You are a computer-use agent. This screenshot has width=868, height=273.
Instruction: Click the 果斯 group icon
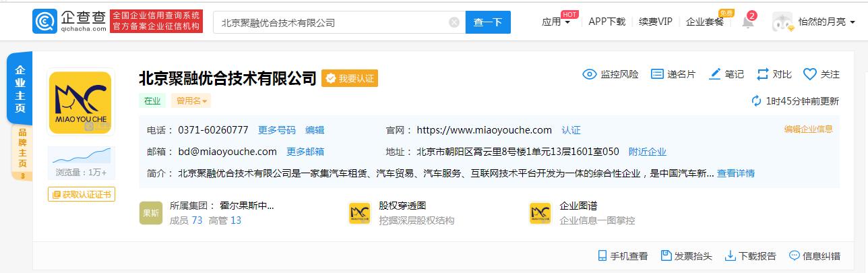(x=151, y=212)
